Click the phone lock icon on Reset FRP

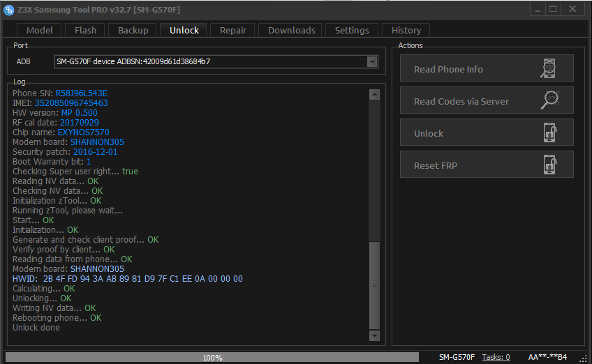coord(550,165)
